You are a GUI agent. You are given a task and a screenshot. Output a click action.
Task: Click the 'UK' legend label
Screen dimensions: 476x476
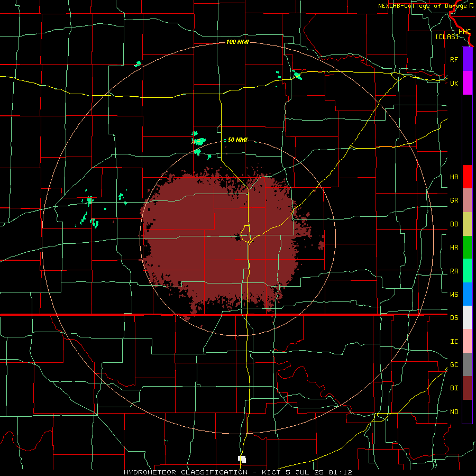pyautogui.click(x=454, y=83)
